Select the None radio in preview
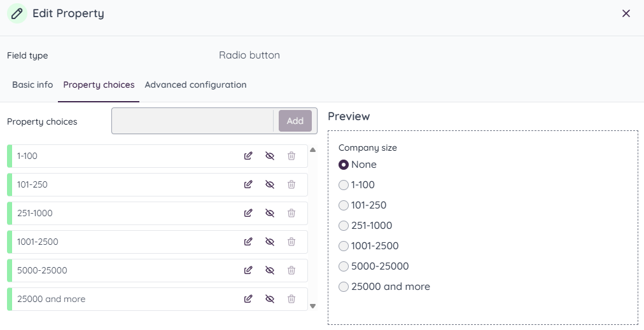This screenshot has width=644, height=330. coord(344,165)
